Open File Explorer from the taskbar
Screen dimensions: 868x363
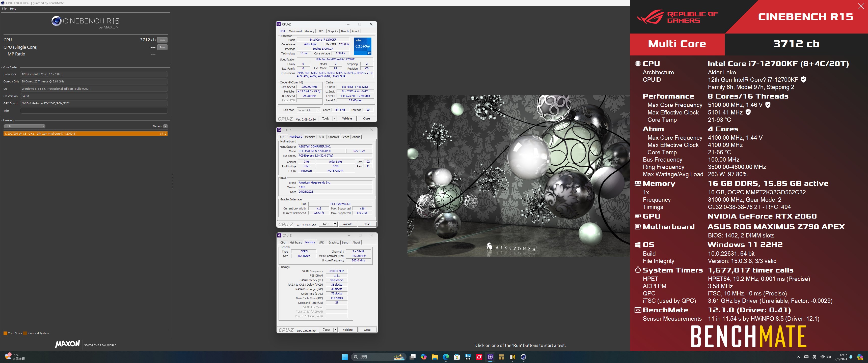(435, 357)
